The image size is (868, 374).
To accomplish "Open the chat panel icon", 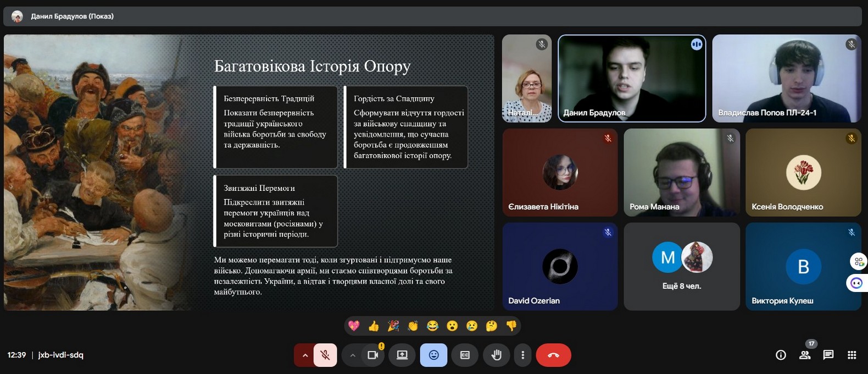I will (828, 355).
